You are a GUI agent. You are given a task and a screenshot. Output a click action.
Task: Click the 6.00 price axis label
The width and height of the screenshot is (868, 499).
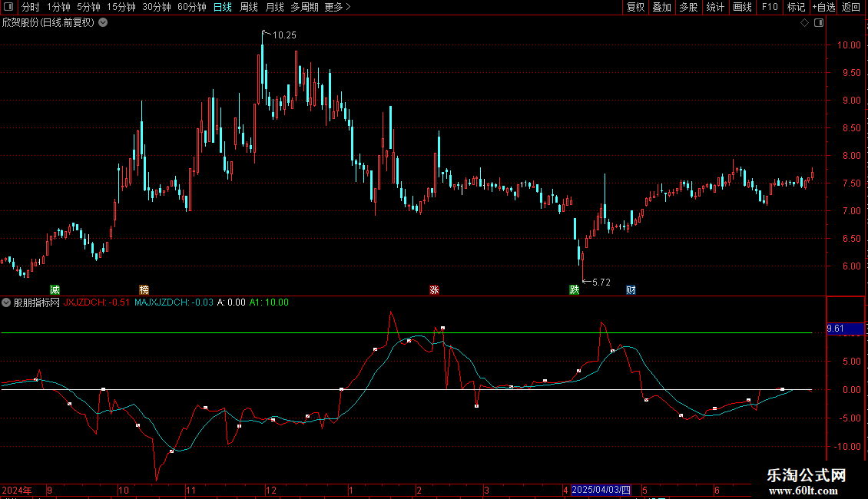(x=851, y=266)
